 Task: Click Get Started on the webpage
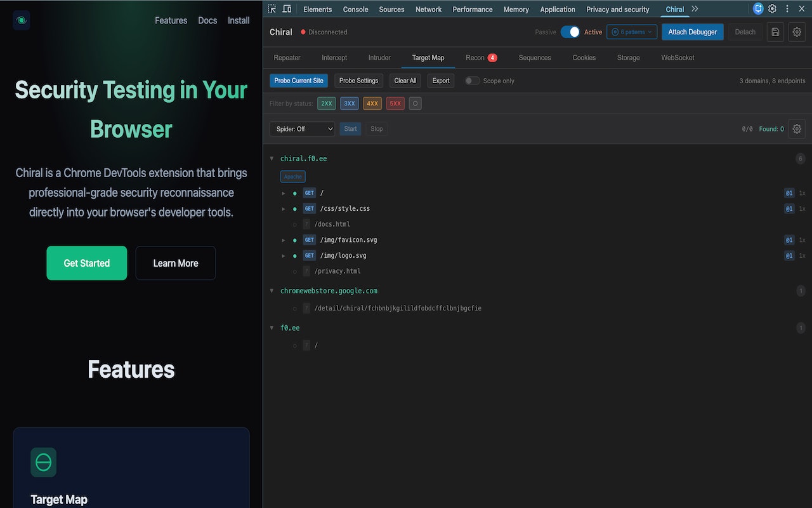pos(87,263)
